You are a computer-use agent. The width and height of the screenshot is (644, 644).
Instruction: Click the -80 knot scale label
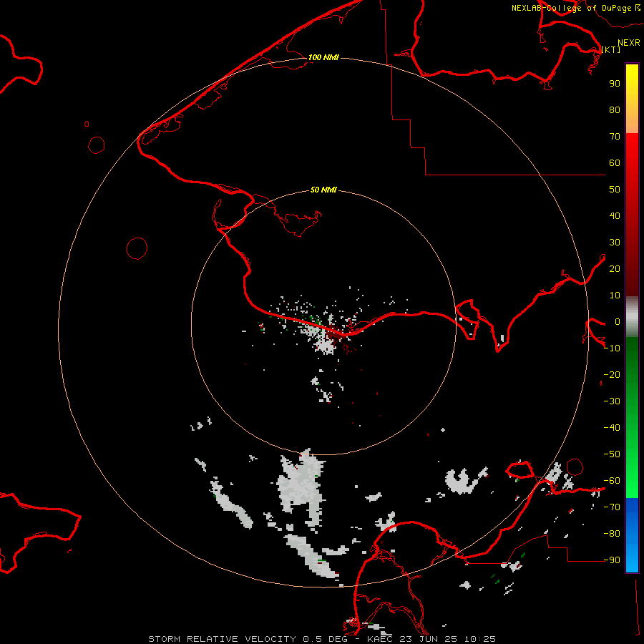(612, 534)
